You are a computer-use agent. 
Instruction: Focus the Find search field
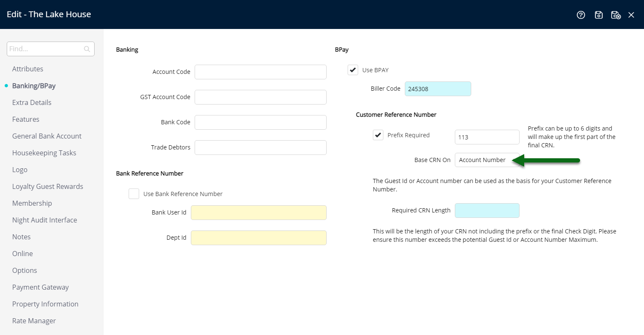pos(50,49)
